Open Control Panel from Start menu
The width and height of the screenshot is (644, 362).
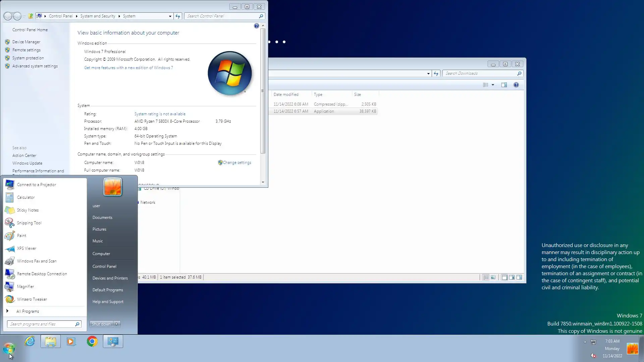click(104, 266)
